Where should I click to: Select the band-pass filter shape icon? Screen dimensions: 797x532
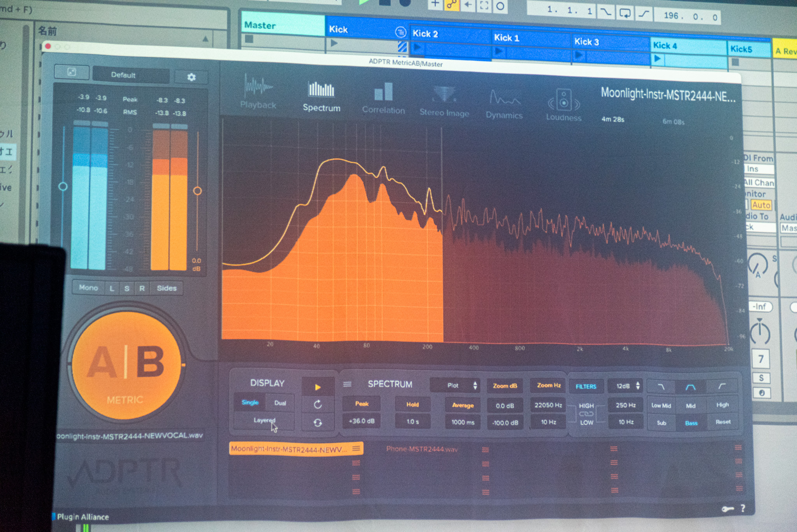[x=691, y=387]
